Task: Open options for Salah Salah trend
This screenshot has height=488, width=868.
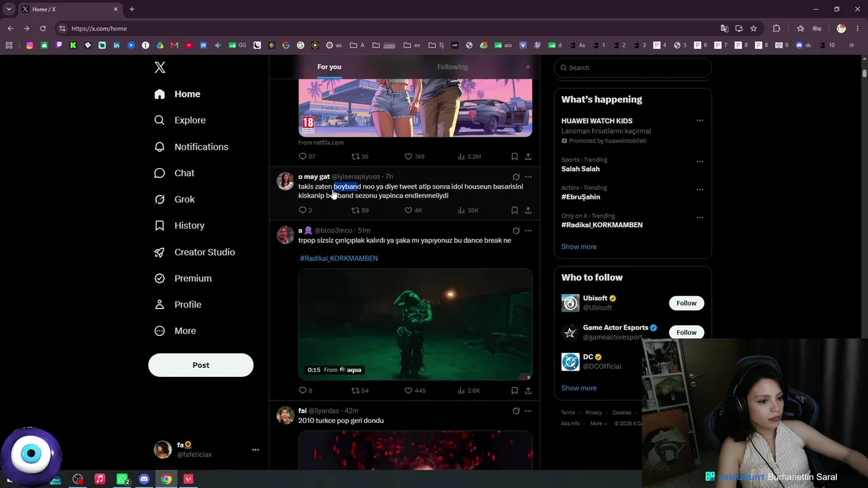Action: pyautogui.click(x=700, y=161)
